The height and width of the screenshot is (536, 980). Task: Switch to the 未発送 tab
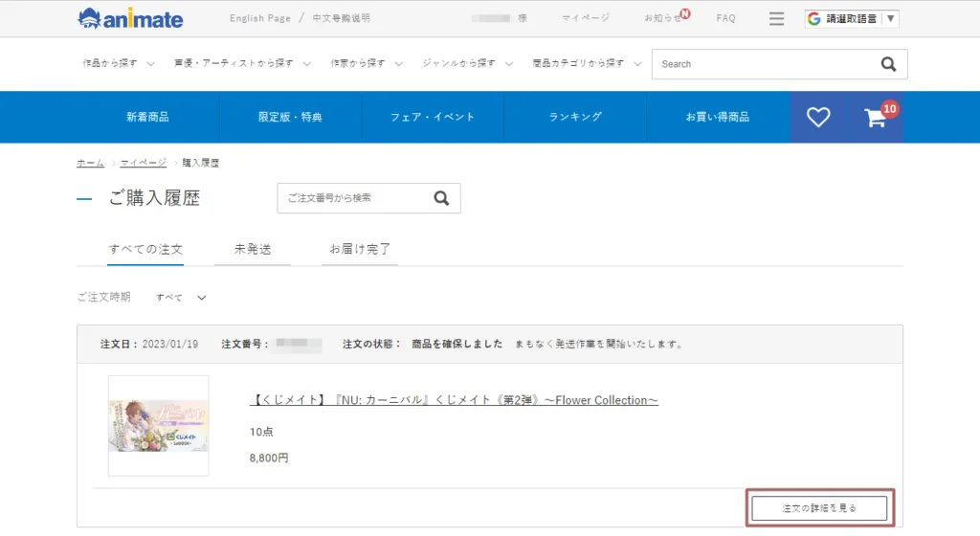253,249
